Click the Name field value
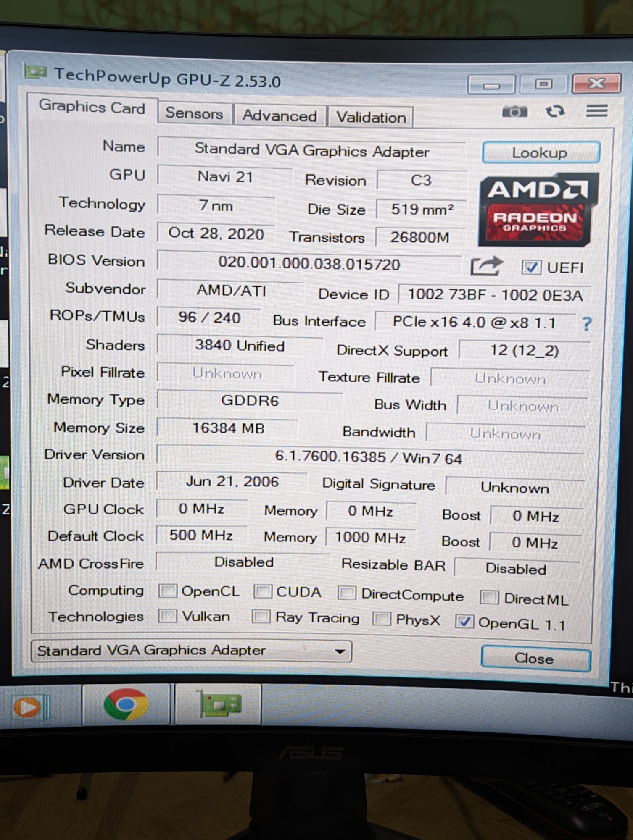This screenshot has height=840, width=633. coord(311,150)
